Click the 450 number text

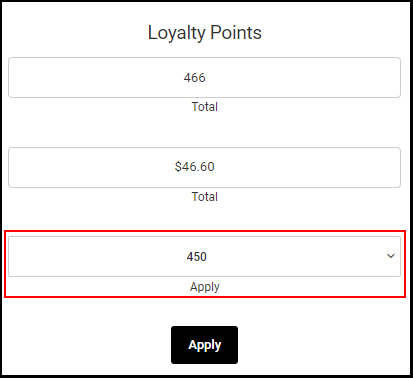pyautogui.click(x=197, y=257)
